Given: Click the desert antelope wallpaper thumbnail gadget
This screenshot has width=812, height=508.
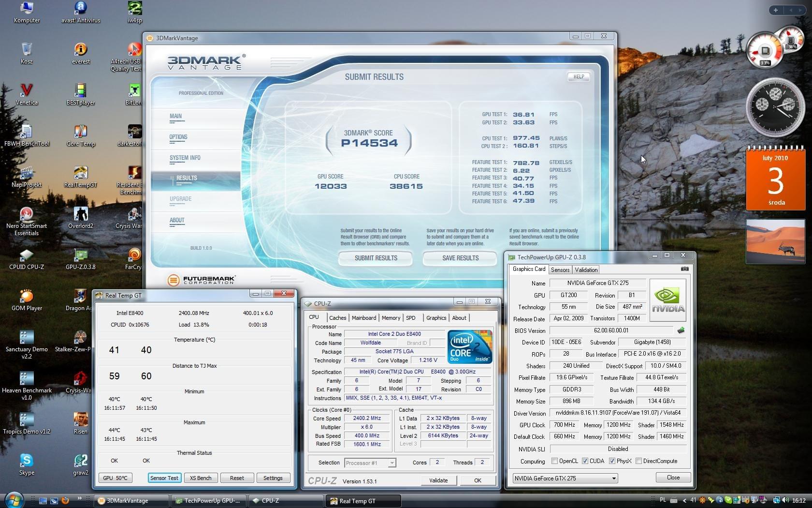Looking at the screenshot, I should coord(775,241).
